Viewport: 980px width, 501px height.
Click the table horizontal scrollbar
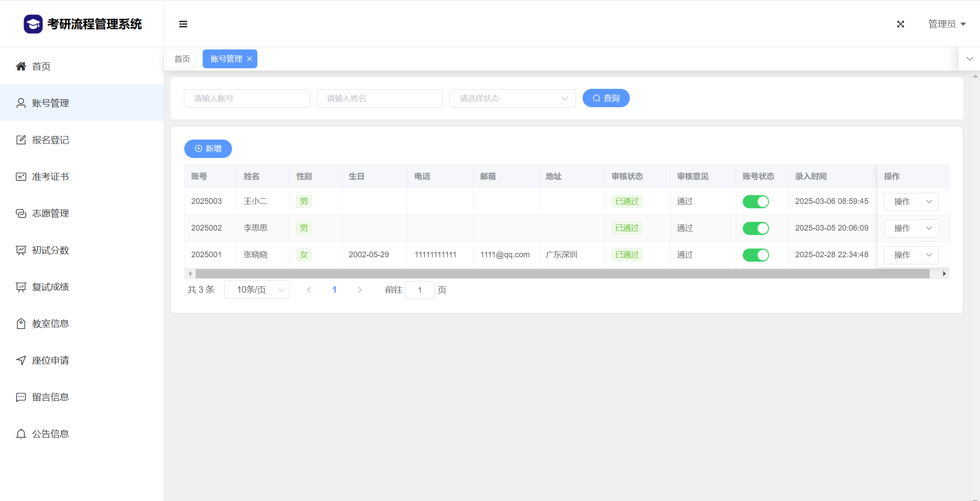562,274
